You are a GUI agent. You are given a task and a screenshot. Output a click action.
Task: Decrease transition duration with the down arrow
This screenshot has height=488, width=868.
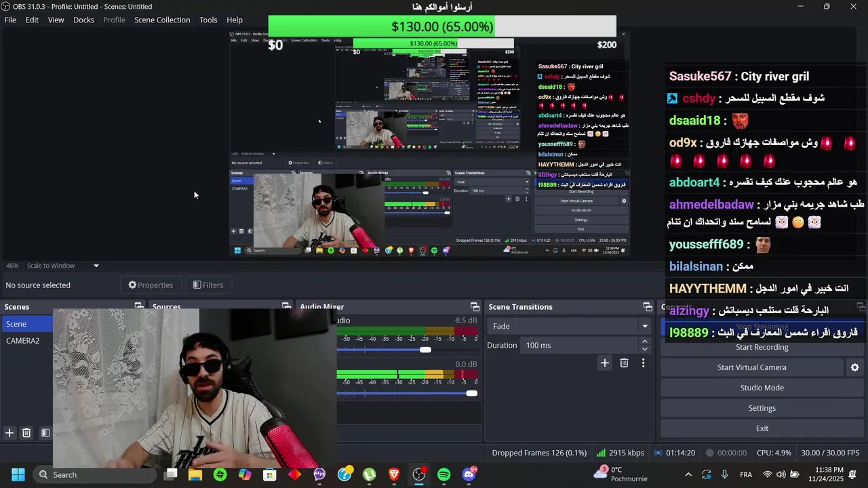coord(644,349)
